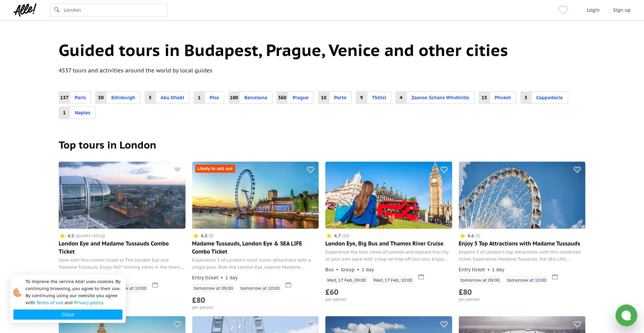
Task: Select the Tbilisi city chip
Action: (x=374, y=98)
